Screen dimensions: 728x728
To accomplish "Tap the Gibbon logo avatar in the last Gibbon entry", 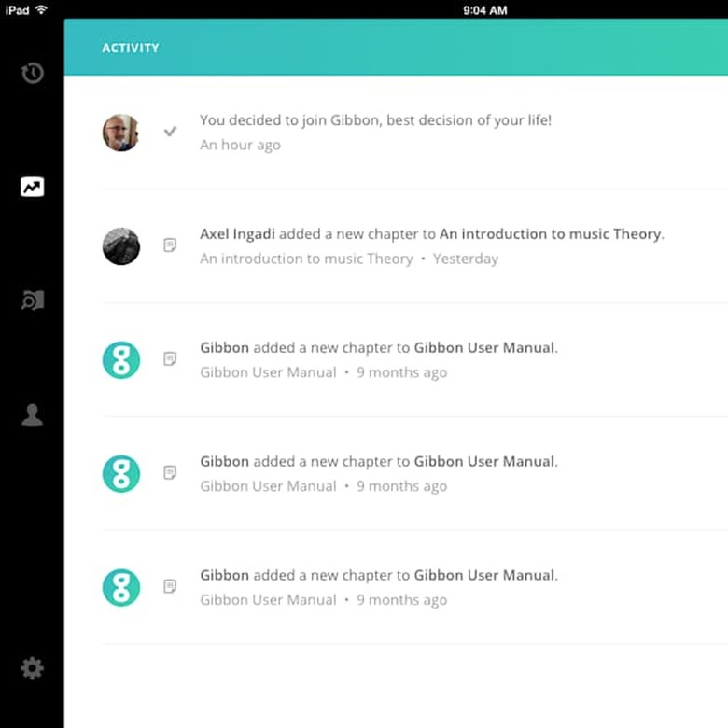I will 120,587.
